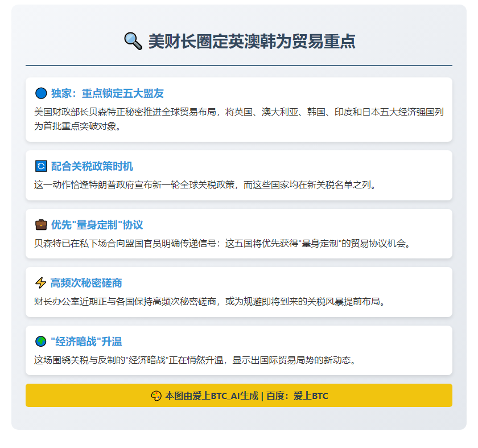Click paragraph starting 财长办公室近期
478x448 pixels.
(x=210, y=302)
